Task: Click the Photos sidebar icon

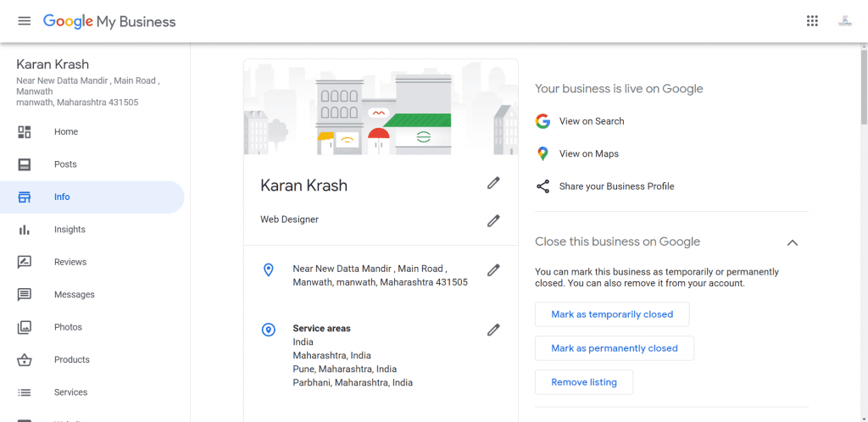Action: 25,327
